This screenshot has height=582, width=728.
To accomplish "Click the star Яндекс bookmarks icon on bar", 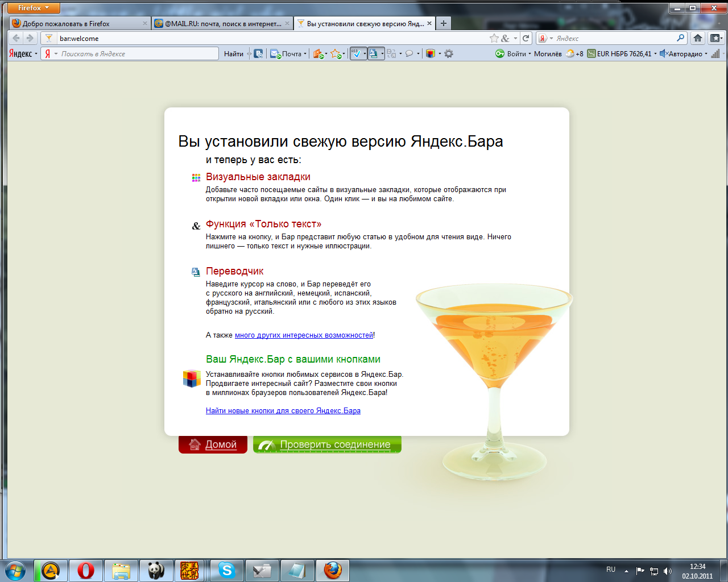I will 336,53.
